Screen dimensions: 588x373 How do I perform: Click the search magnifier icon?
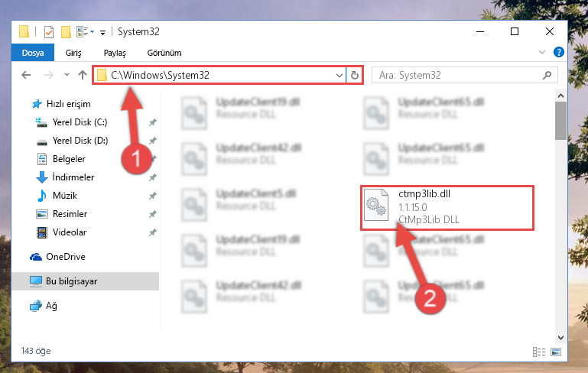coord(547,76)
